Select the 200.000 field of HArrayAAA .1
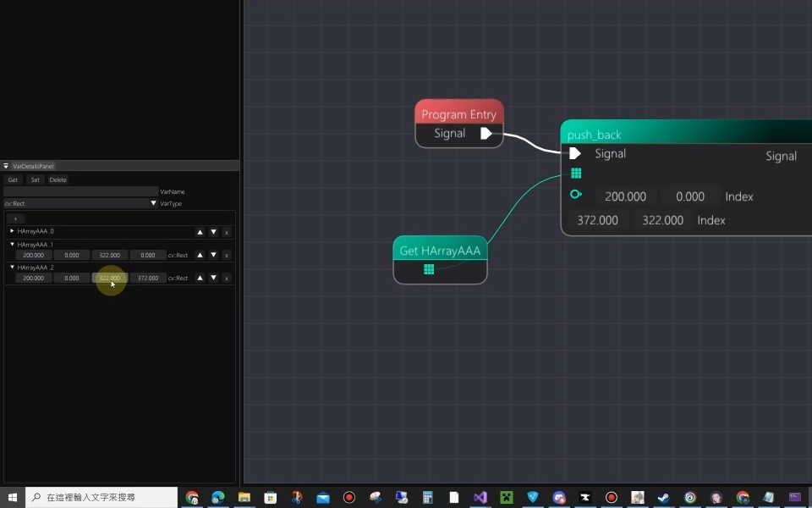The image size is (812, 508). (34, 255)
